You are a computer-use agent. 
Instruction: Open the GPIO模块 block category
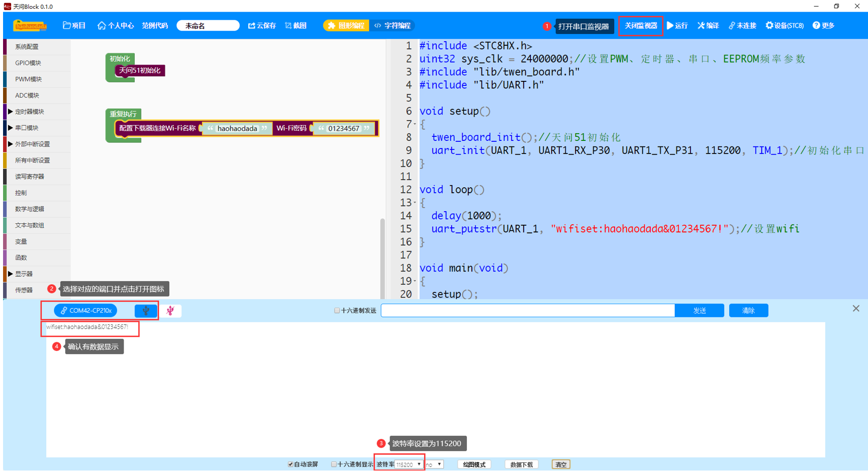tap(37, 63)
